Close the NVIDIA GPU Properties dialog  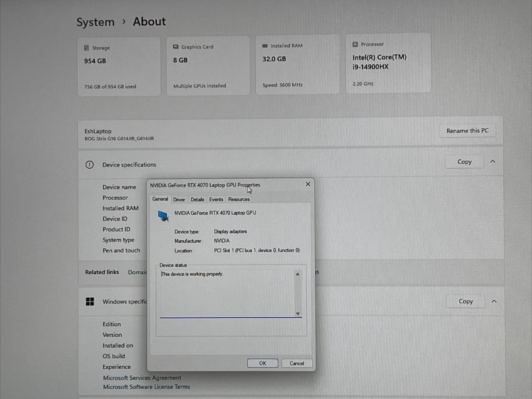coord(308,184)
